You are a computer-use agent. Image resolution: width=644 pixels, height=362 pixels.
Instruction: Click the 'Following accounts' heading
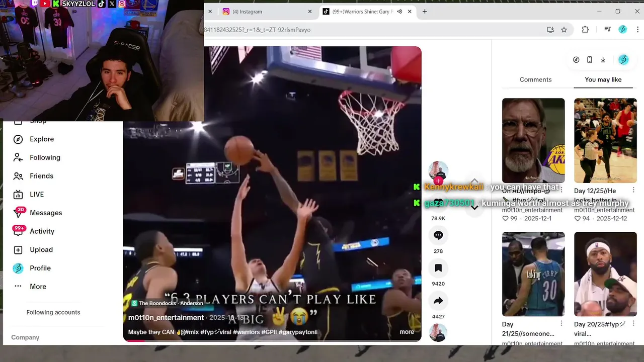[x=53, y=312]
